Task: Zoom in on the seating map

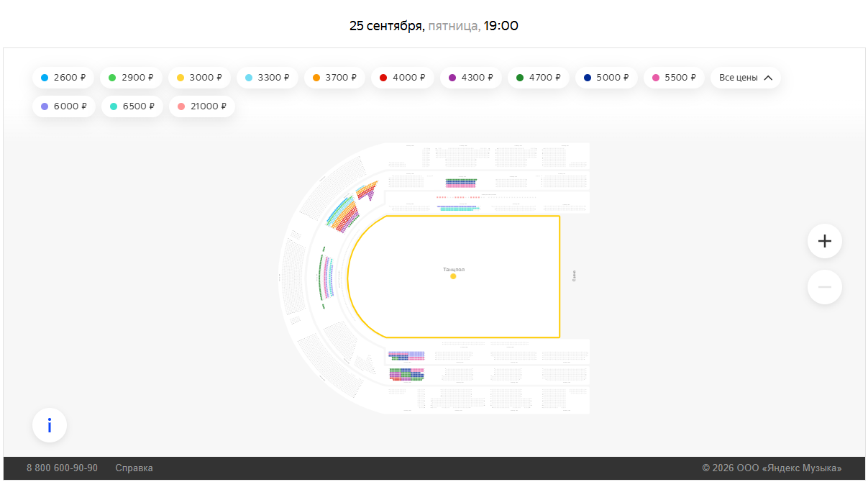Action: [824, 241]
